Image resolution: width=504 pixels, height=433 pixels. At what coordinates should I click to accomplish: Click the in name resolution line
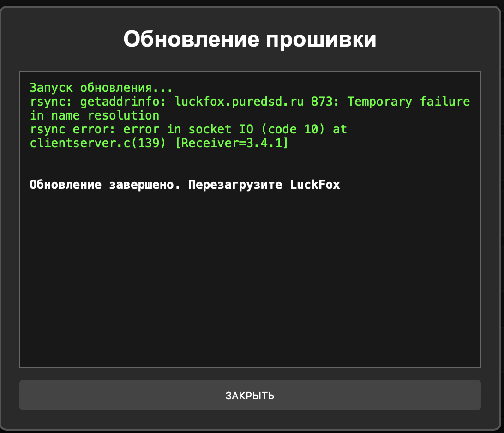click(95, 115)
